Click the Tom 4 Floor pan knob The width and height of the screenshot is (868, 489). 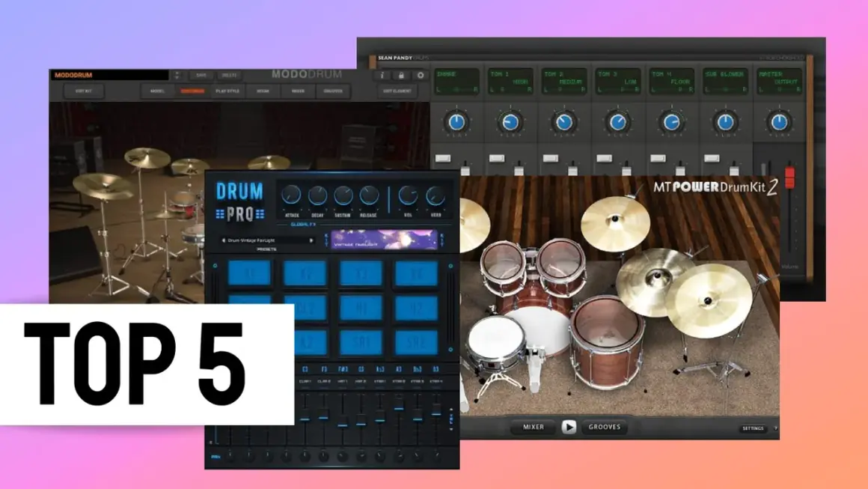(x=671, y=122)
